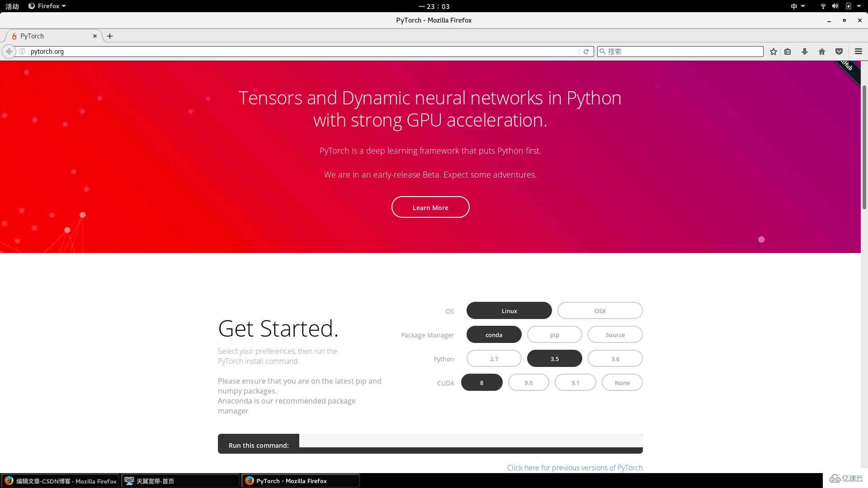The height and width of the screenshot is (488, 868).
Task: Click the Learn More button
Action: pos(430,207)
